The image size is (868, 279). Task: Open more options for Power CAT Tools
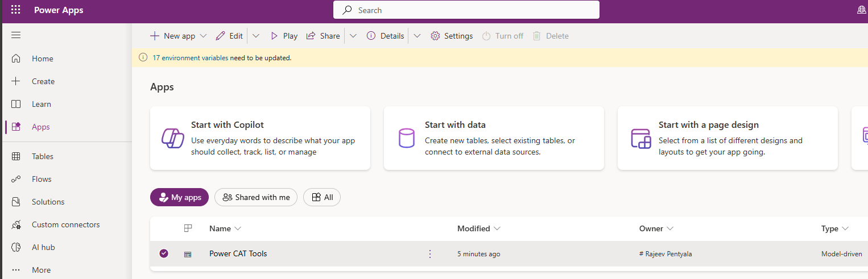click(x=430, y=254)
